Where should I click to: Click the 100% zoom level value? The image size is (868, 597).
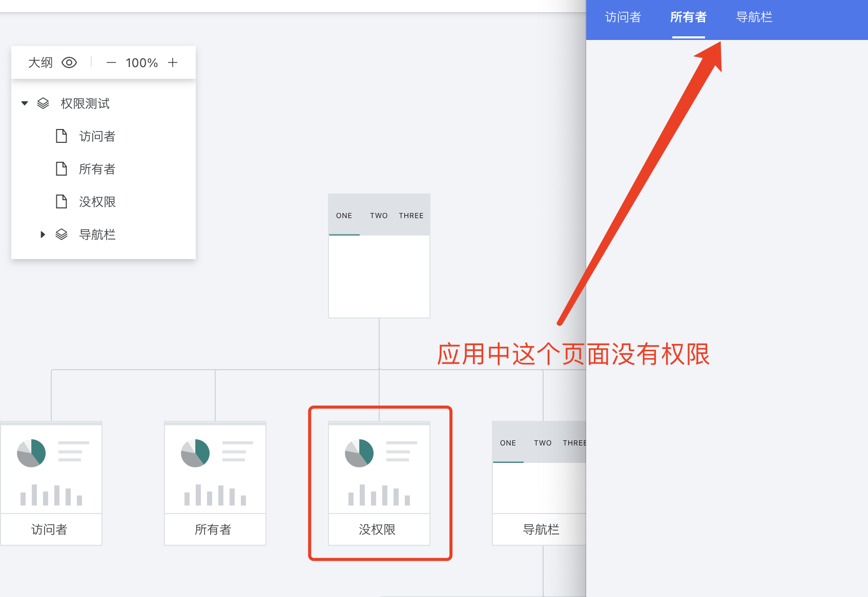141,62
